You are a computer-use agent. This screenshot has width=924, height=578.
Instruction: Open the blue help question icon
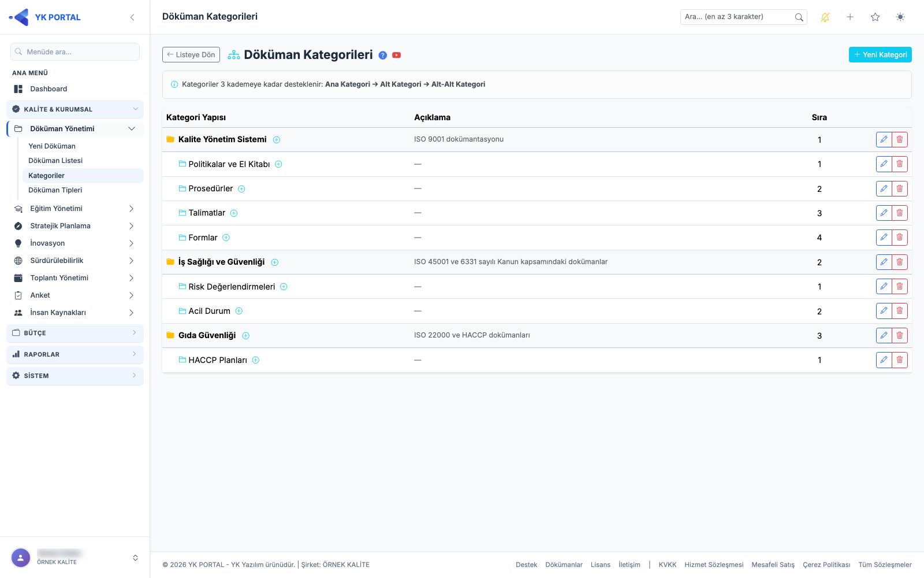click(382, 55)
